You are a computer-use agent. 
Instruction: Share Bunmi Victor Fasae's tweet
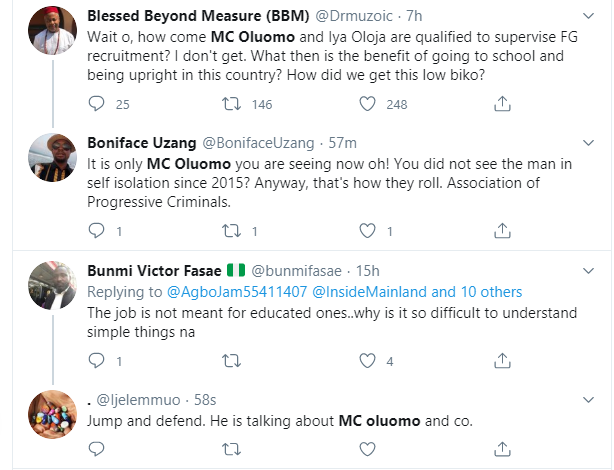503,360
